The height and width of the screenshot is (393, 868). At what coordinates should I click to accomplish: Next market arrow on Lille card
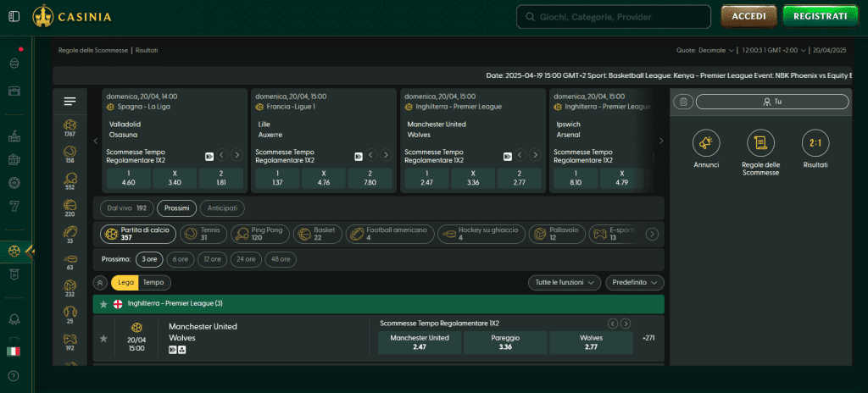click(386, 155)
